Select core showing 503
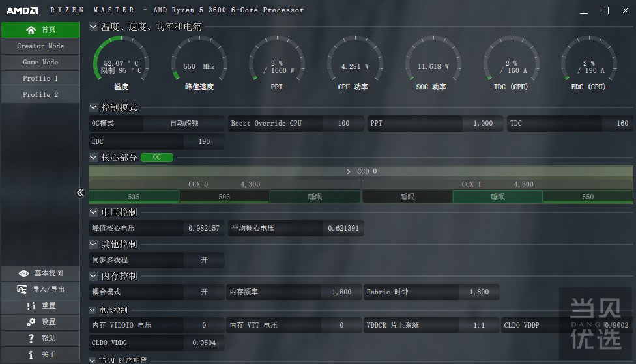The width and height of the screenshot is (636, 364). pos(224,197)
